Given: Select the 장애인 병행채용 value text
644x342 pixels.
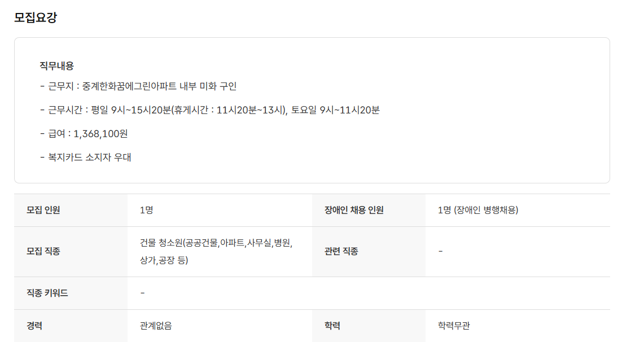Looking at the screenshot, I should click(x=478, y=210).
